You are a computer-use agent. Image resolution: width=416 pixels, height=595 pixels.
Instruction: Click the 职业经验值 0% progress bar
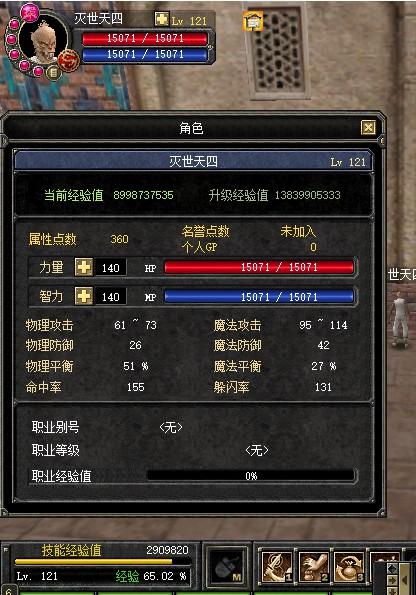[x=251, y=476]
